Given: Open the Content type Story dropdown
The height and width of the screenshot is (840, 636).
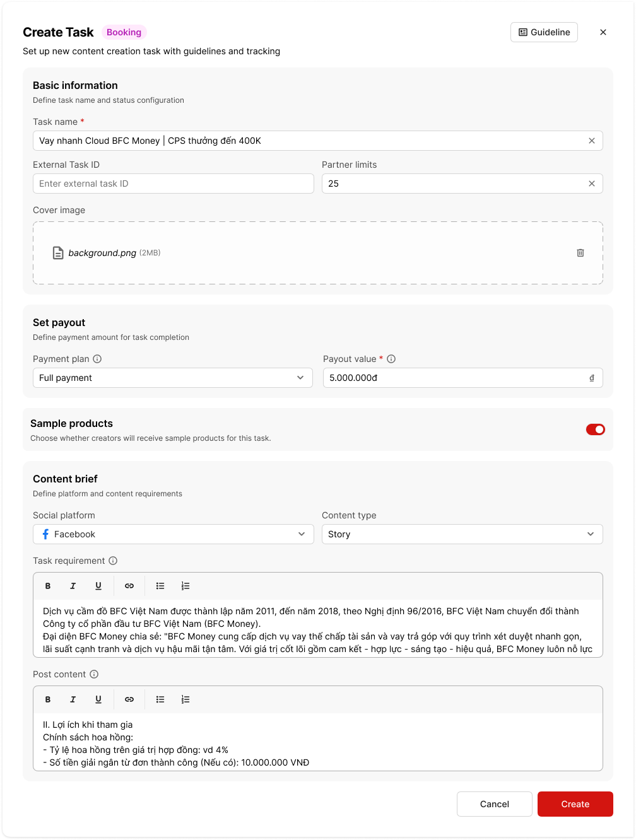Looking at the screenshot, I should point(462,534).
